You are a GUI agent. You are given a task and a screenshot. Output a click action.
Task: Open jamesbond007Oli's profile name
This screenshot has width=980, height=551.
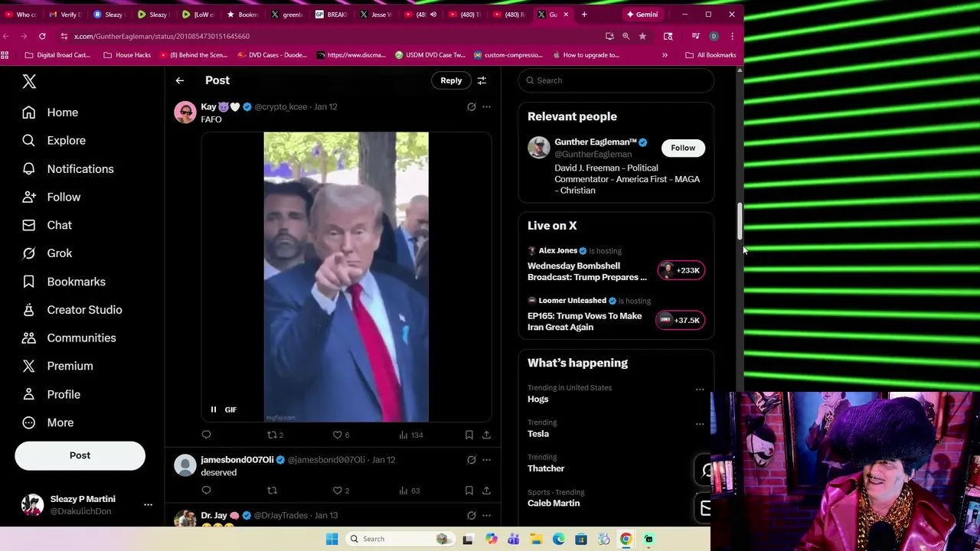click(237, 460)
